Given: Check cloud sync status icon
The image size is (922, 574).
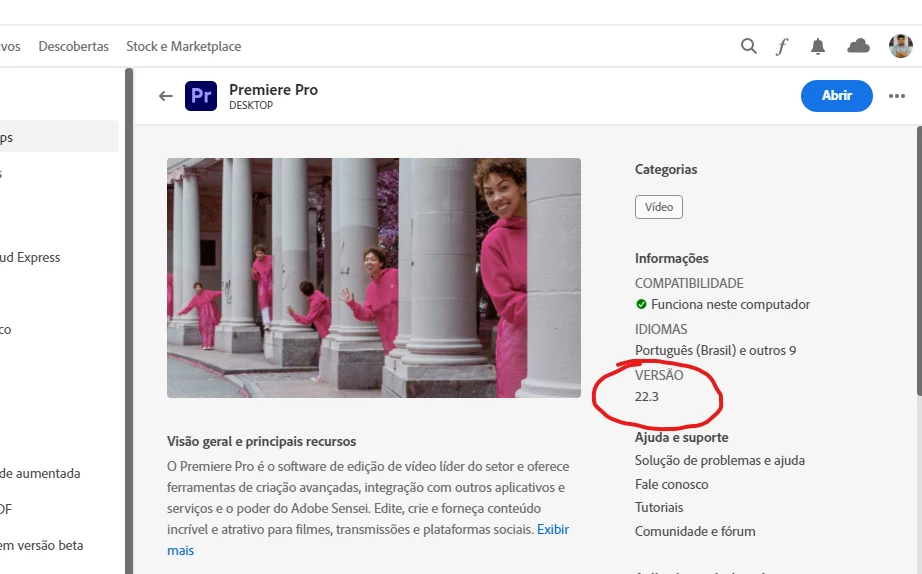Looking at the screenshot, I should (858, 46).
